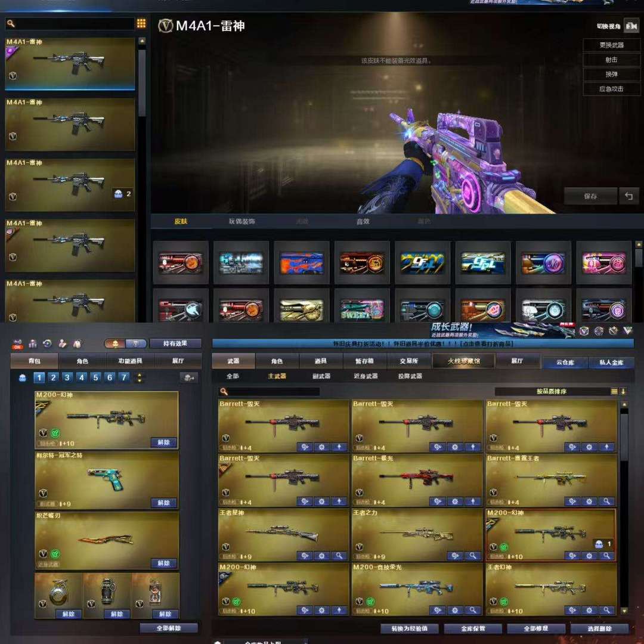Click the 选择删除 button

pyautogui.click(x=599, y=629)
